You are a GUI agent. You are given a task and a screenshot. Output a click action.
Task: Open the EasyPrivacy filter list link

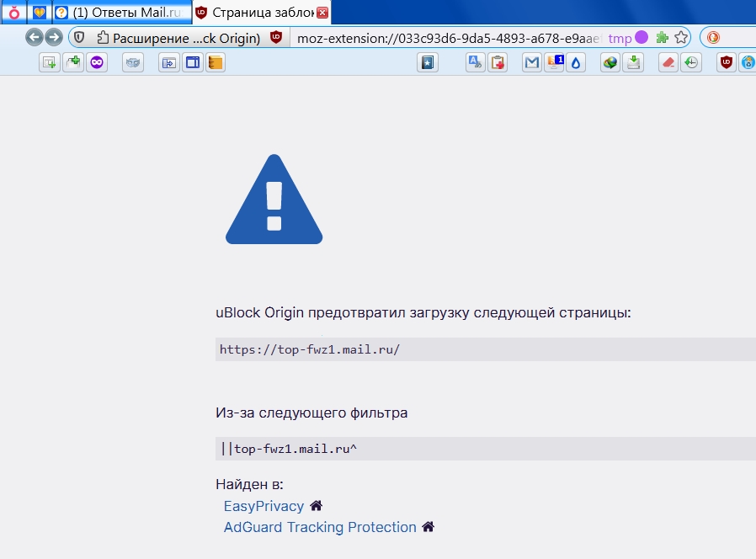point(264,506)
